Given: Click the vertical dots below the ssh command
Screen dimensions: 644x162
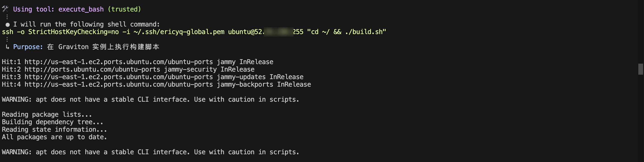Looking at the screenshot, I should tap(7, 39).
